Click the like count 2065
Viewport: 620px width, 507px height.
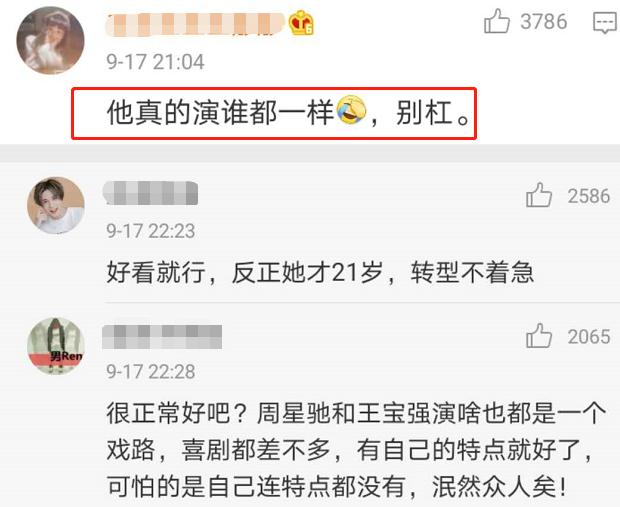pos(589,337)
